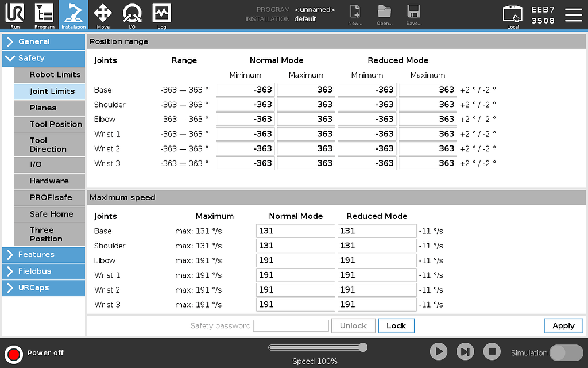Image resolution: width=588 pixels, height=368 pixels.
Task: Collapse the Safety section
Action: pyautogui.click(x=43, y=58)
